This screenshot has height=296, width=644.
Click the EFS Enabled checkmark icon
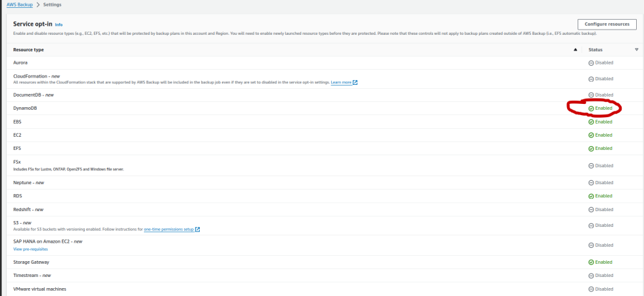tap(591, 149)
